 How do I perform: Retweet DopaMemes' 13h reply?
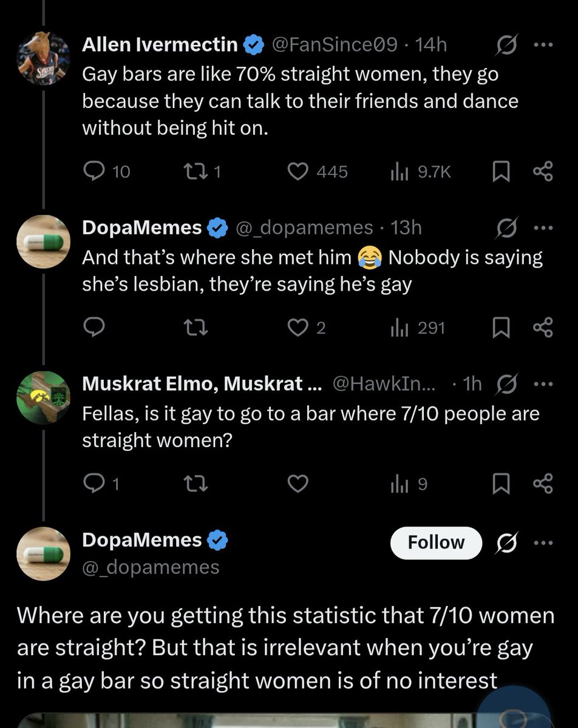194,328
